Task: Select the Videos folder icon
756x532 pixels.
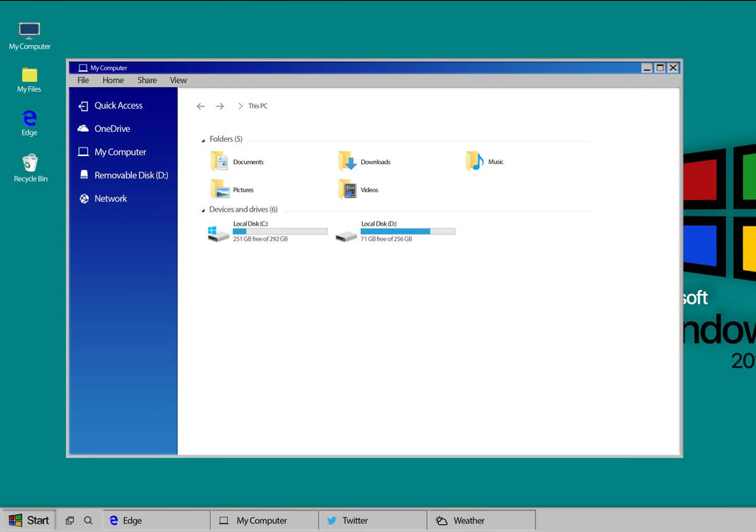Action: (x=347, y=189)
